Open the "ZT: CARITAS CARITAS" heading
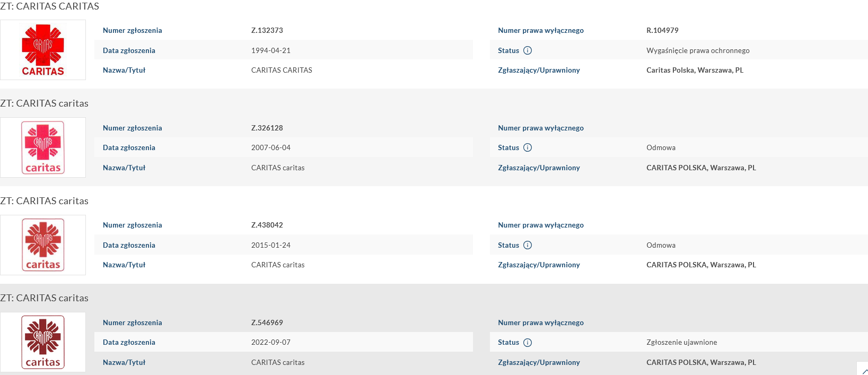Screen dimensions: 868x375 [x=50, y=6]
